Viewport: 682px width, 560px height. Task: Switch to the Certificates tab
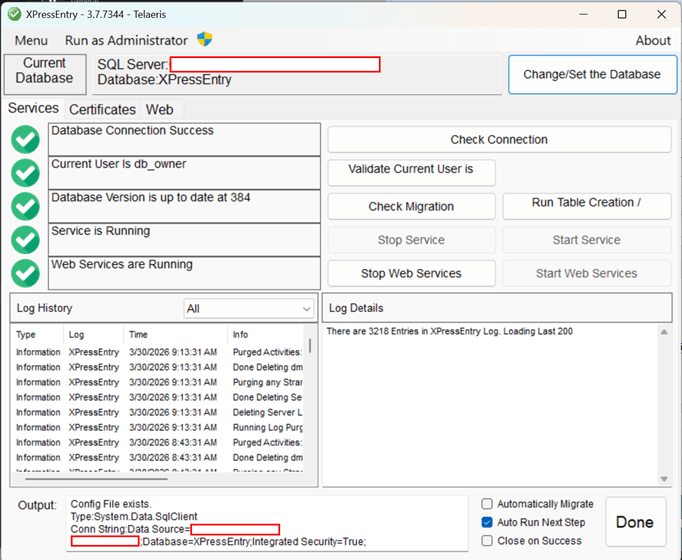[102, 109]
